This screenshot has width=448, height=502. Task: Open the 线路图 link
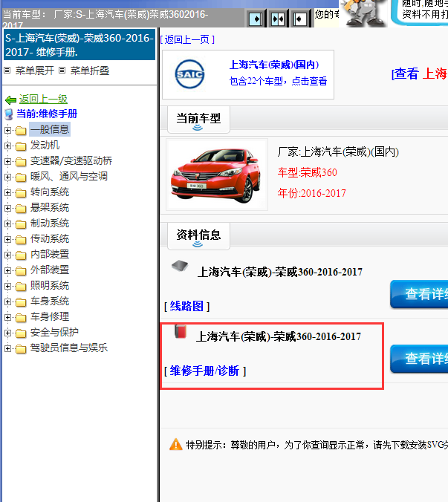(x=186, y=307)
